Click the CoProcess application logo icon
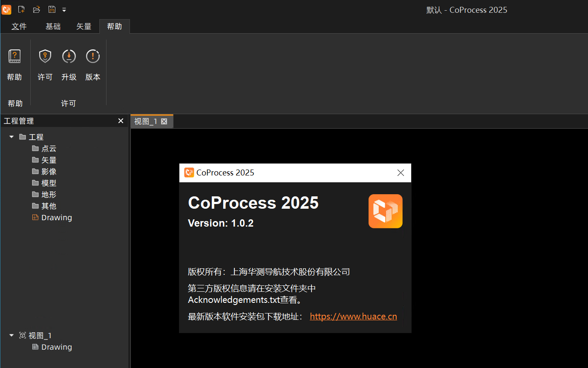This screenshot has height=368, width=588. click(x=6, y=9)
